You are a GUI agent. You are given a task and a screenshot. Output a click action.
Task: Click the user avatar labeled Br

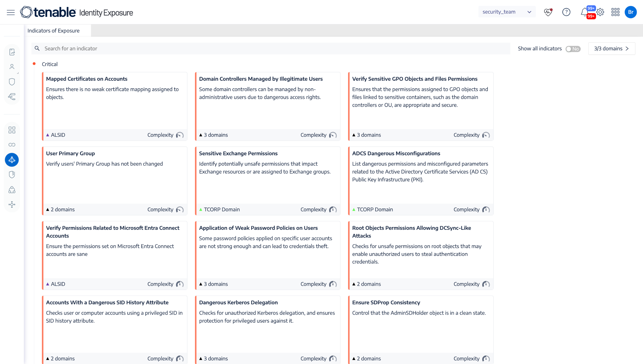(x=630, y=12)
